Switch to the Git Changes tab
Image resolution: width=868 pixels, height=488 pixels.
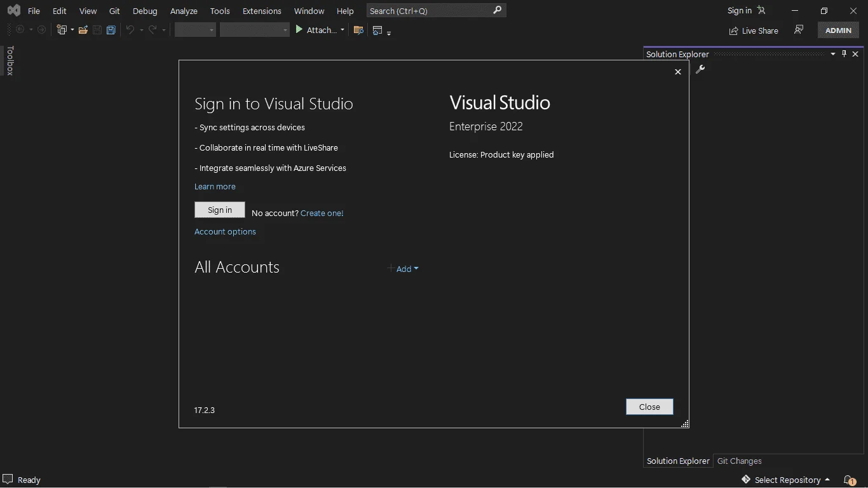[x=739, y=461]
